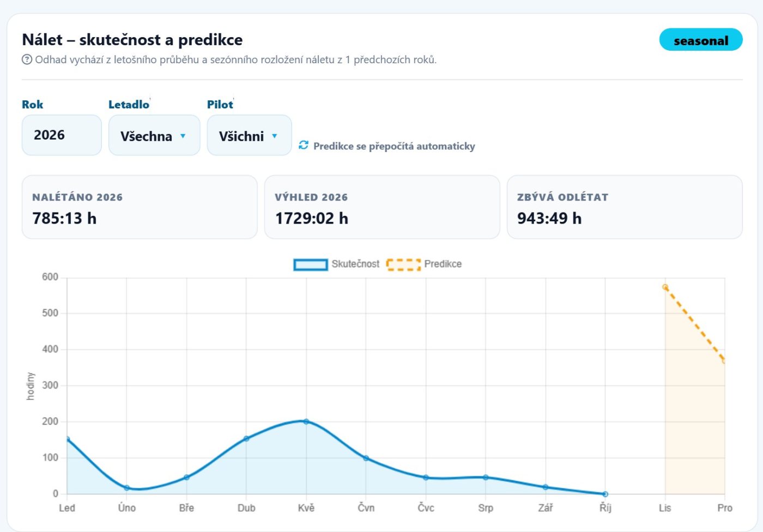
Task: Click the Lis prediction data point
Action: pos(665,287)
